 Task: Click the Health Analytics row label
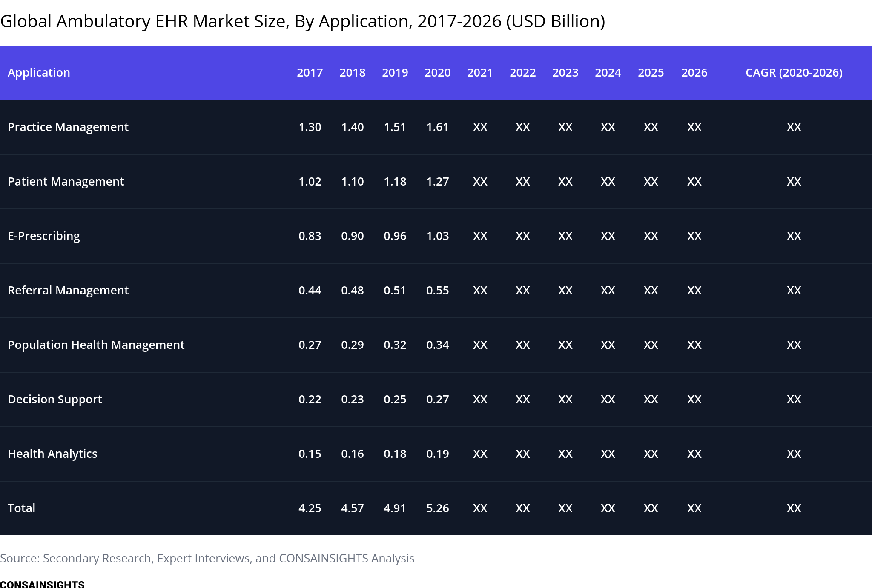pyautogui.click(x=53, y=454)
